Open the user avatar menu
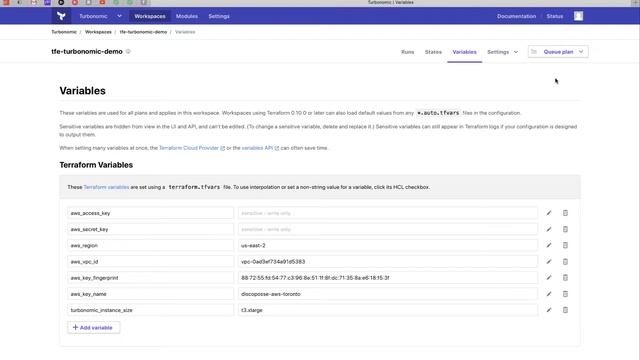Image resolution: width=640 pixels, height=360 pixels. (x=578, y=16)
